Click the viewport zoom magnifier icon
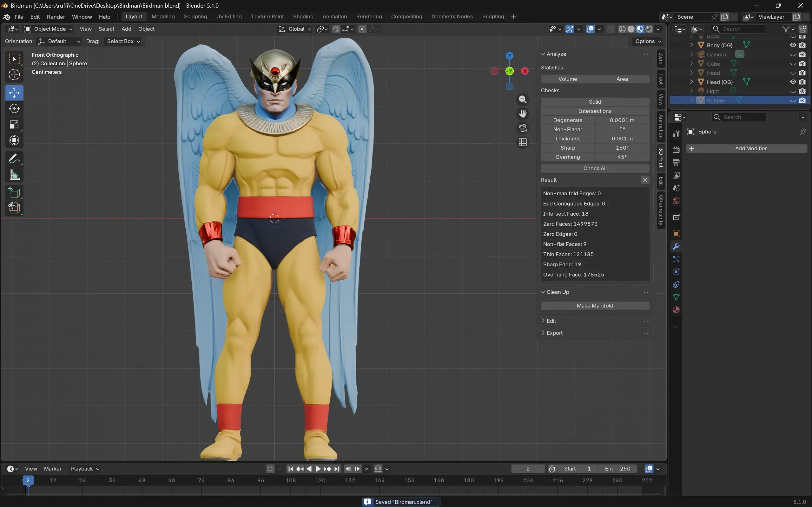The width and height of the screenshot is (812, 507). click(522, 99)
